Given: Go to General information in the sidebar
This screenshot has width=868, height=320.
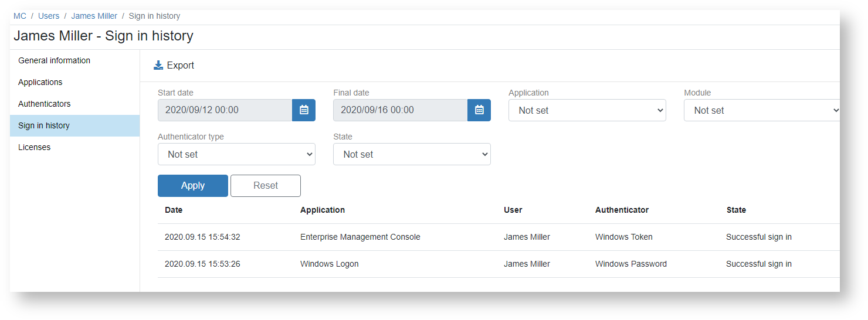Looking at the screenshot, I should [x=55, y=60].
